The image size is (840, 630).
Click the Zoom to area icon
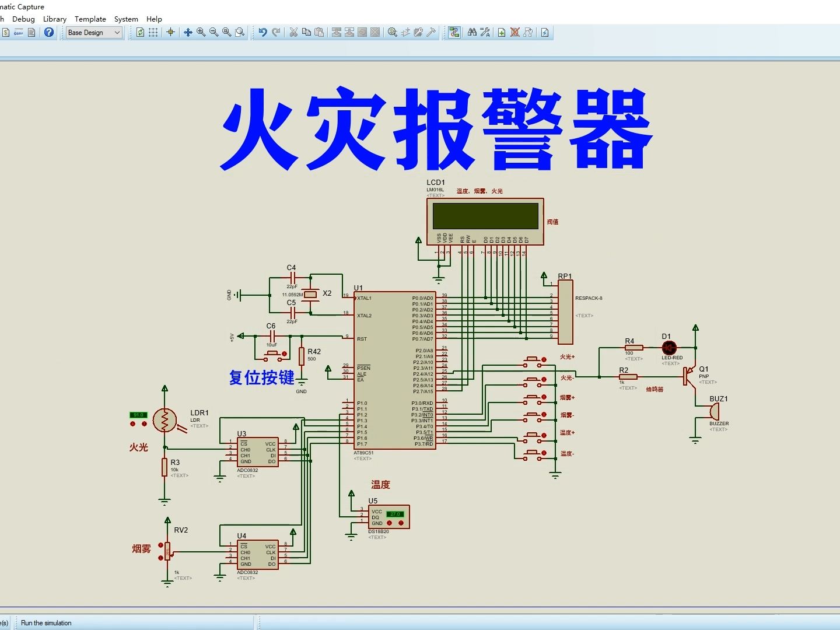click(239, 32)
